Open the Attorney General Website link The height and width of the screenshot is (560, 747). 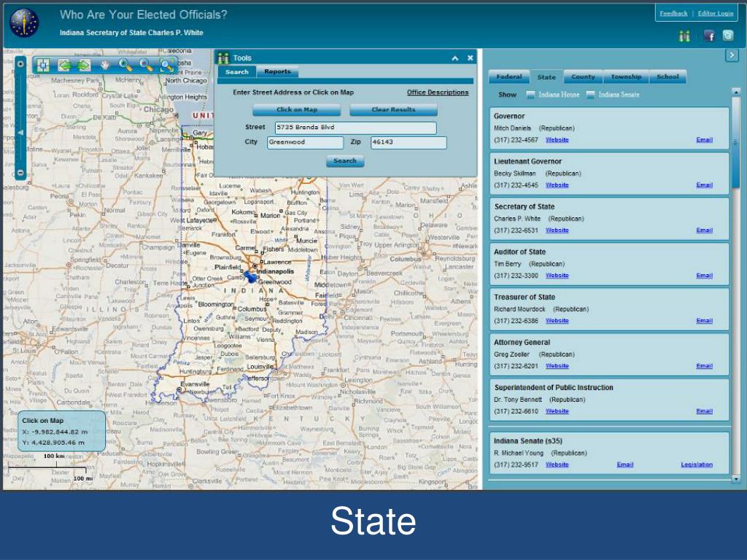(x=557, y=366)
